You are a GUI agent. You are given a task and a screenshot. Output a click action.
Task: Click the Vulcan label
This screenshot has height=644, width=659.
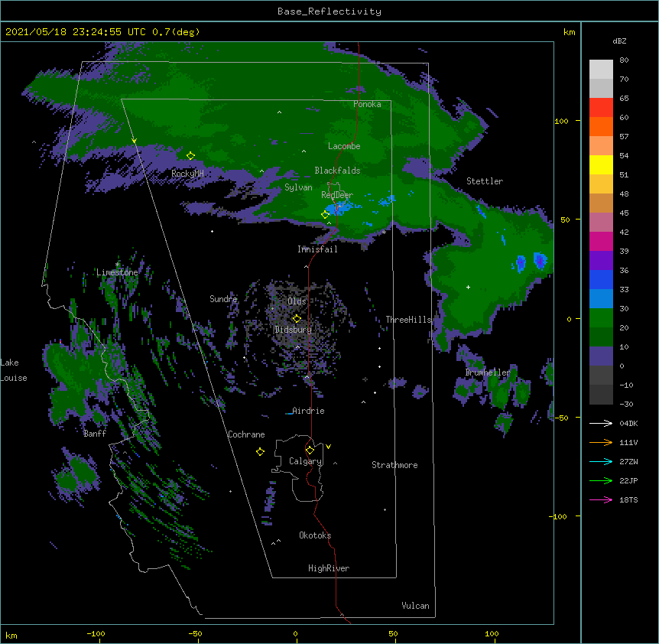click(415, 606)
